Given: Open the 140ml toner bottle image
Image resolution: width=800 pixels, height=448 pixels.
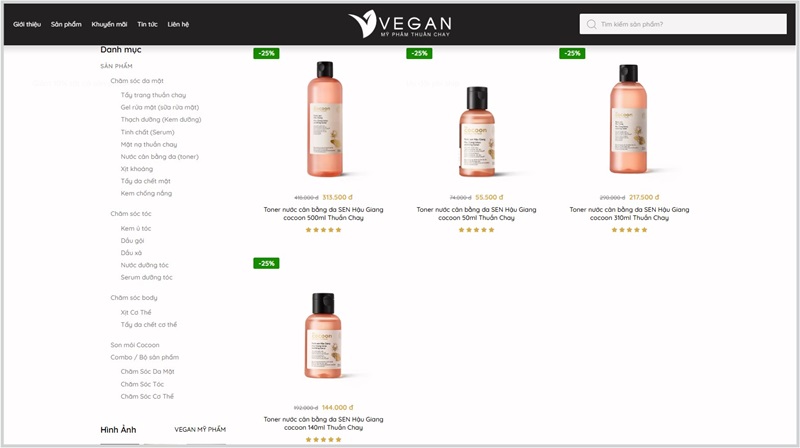Looking at the screenshot, I should pos(323,336).
